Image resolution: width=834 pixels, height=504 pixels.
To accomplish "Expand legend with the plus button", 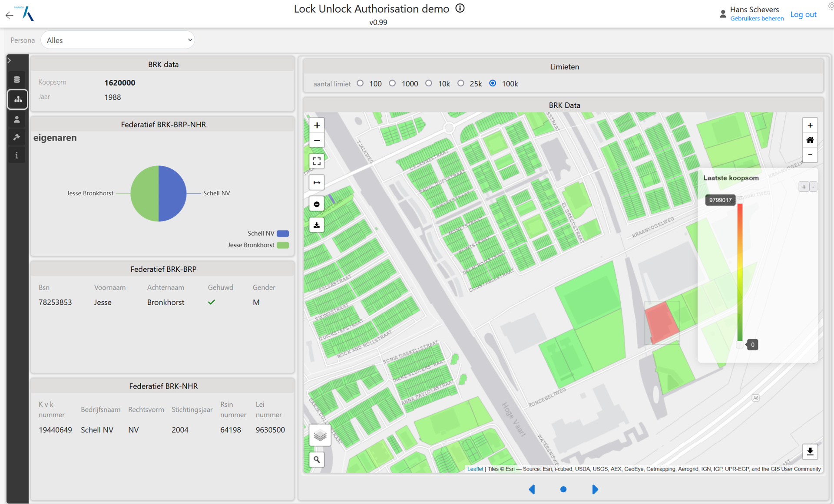I will [804, 187].
